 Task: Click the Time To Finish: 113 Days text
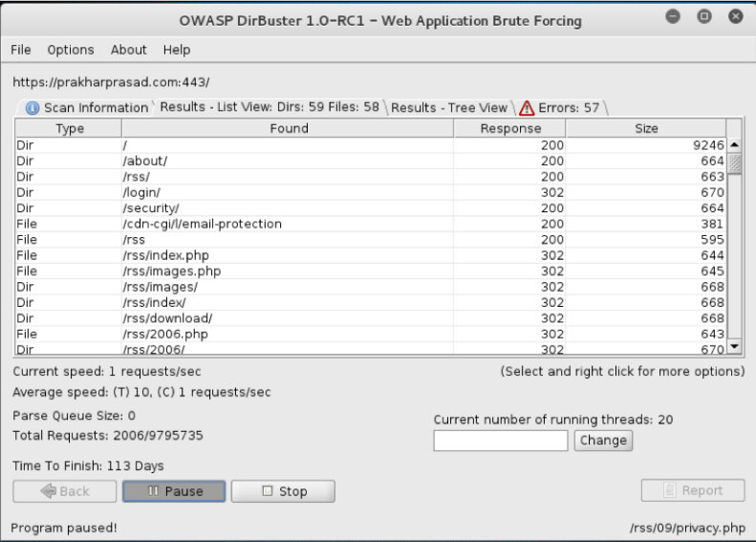pyautogui.click(x=88, y=466)
